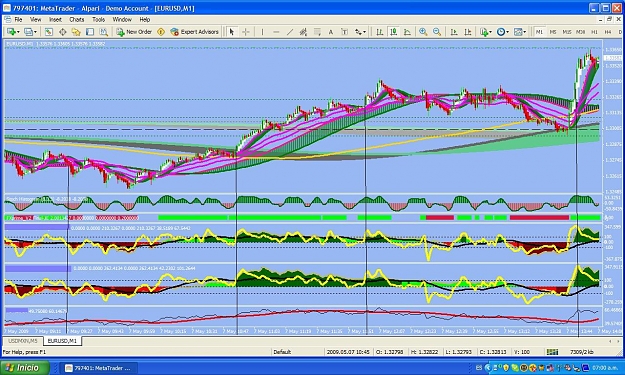Image resolution: width=625 pixels, height=375 pixels.
Task: Toggle the Market Watch window icon
Action: 49,32
